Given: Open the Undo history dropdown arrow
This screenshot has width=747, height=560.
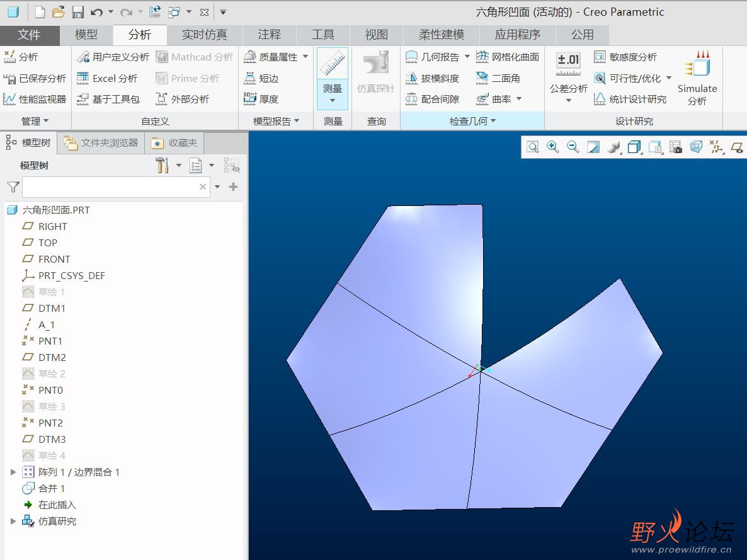Looking at the screenshot, I should coord(110,12).
